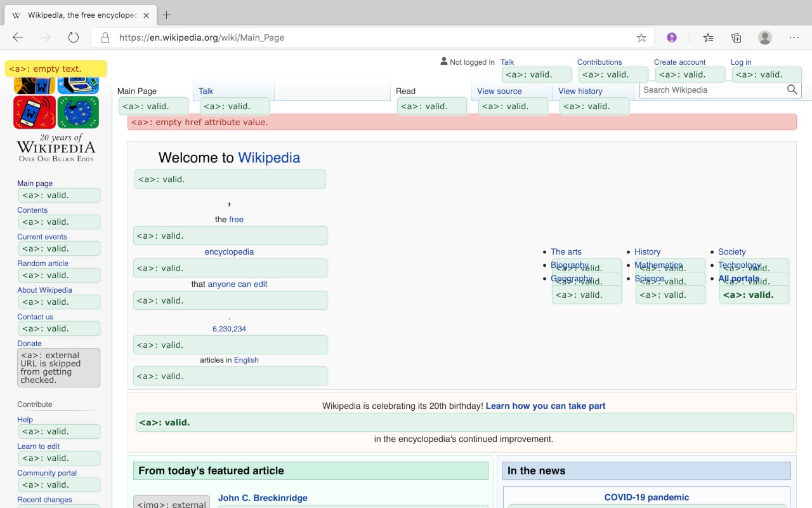Open Help under Contribute
The width and height of the screenshot is (812, 508).
pos(25,420)
